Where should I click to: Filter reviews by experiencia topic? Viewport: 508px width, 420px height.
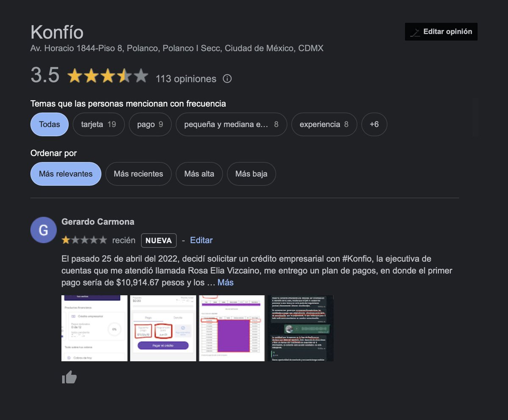pos(324,124)
